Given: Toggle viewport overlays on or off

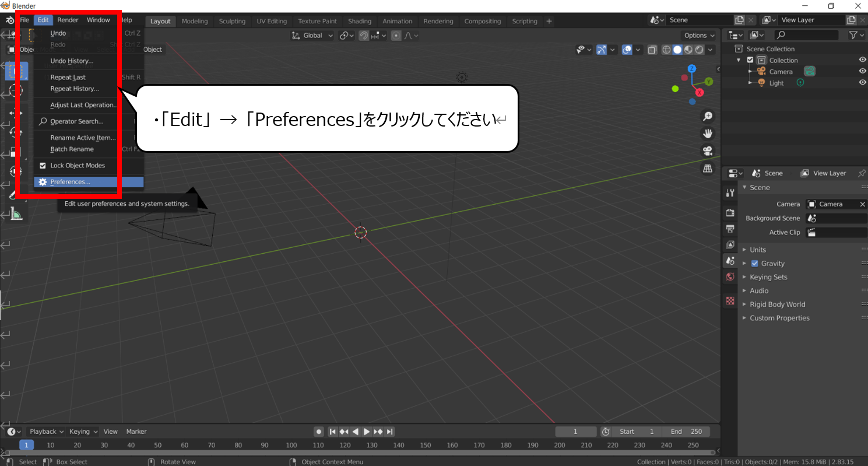Looking at the screenshot, I should [x=627, y=50].
